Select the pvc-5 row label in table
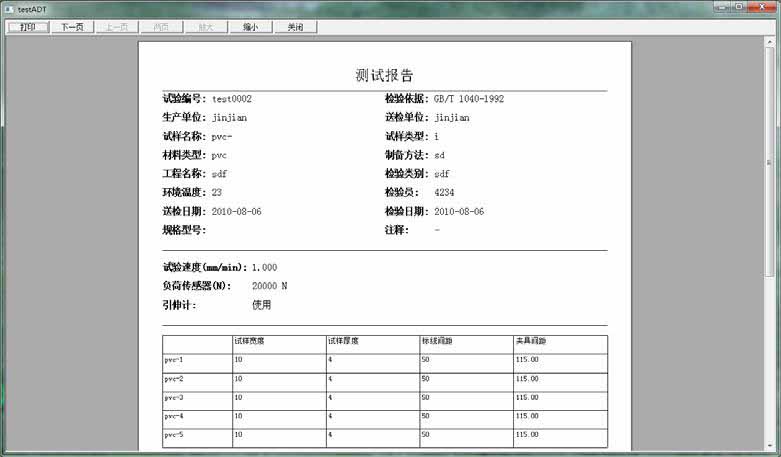Viewport: 781px width, 457px height. [173, 435]
